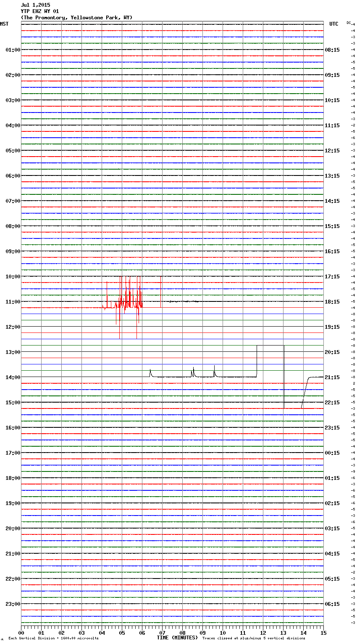Select the 16:00 MST hour label
This screenshot has width=357, height=644.
click(13, 428)
